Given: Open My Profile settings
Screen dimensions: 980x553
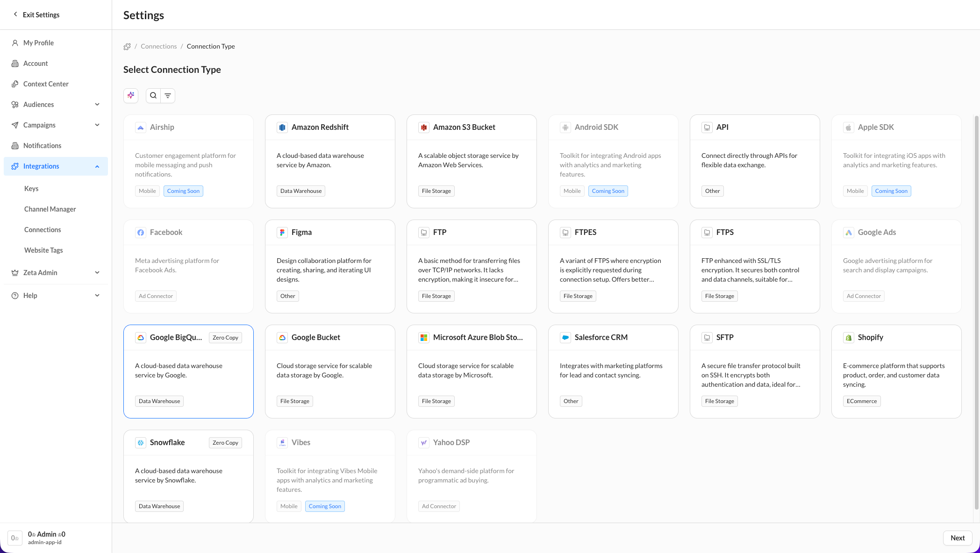Looking at the screenshot, I should pyautogui.click(x=56, y=43).
